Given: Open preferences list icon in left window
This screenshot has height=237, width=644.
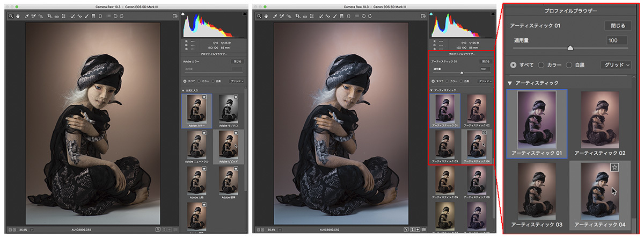Looking at the screenshot, I should pos(108,17).
